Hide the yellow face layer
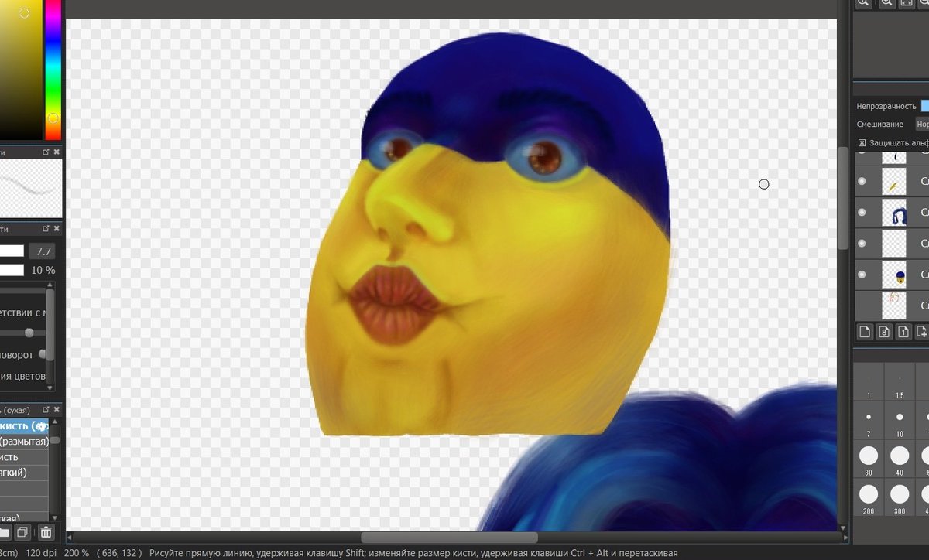Screen dimensions: 929x560 point(862,274)
